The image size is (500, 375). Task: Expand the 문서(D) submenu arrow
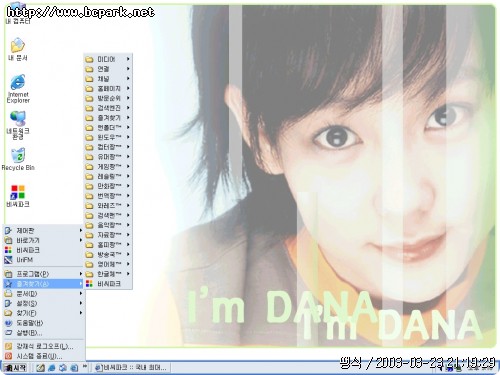pyautogui.click(x=81, y=293)
